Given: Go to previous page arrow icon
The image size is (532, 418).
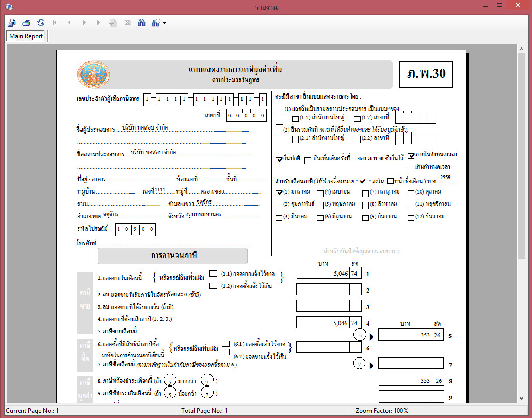Looking at the screenshot, I should click(69, 23).
